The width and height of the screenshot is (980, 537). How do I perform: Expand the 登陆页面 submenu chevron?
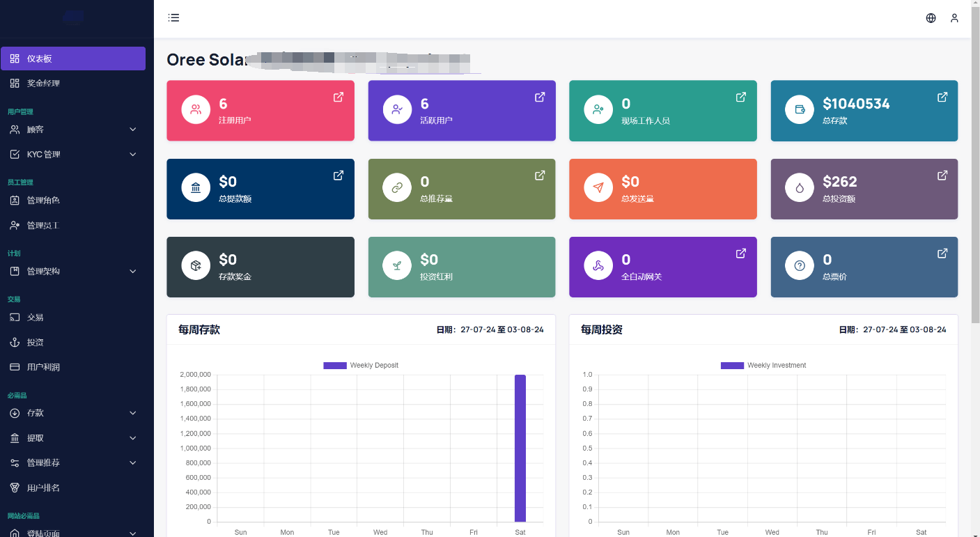pyautogui.click(x=133, y=533)
